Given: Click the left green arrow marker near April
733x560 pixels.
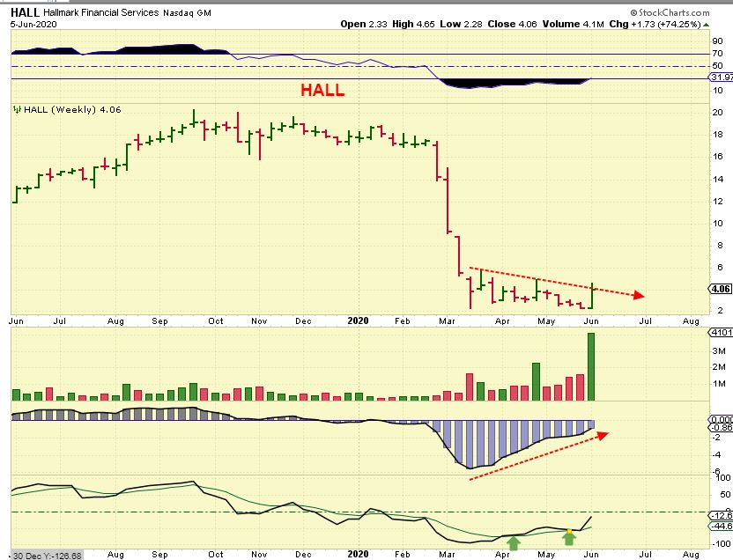Looking at the screenshot, I should (514, 542).
